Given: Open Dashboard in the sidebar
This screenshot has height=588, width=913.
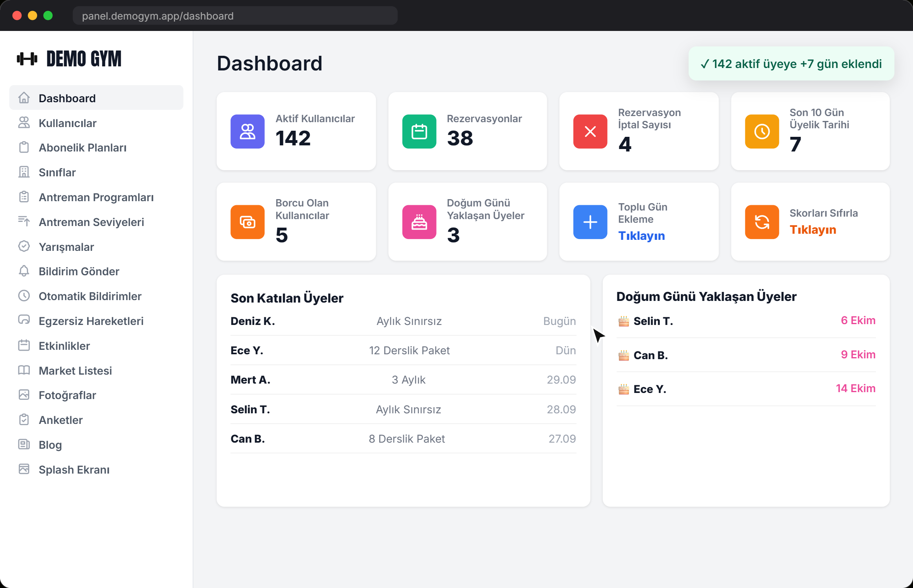Looking at the screenshot, I should (96, 98).
